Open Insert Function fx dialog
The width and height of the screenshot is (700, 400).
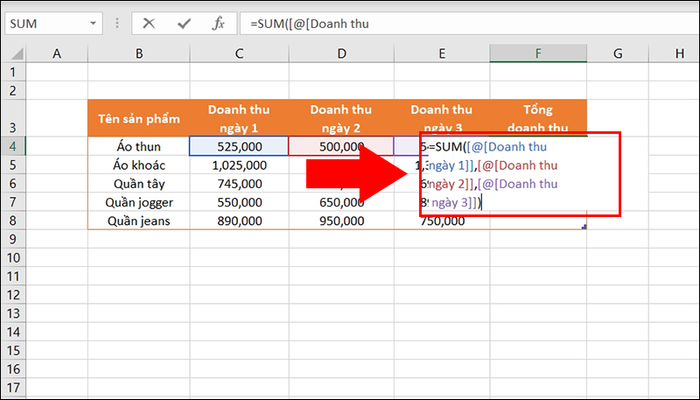pos(218,23)
